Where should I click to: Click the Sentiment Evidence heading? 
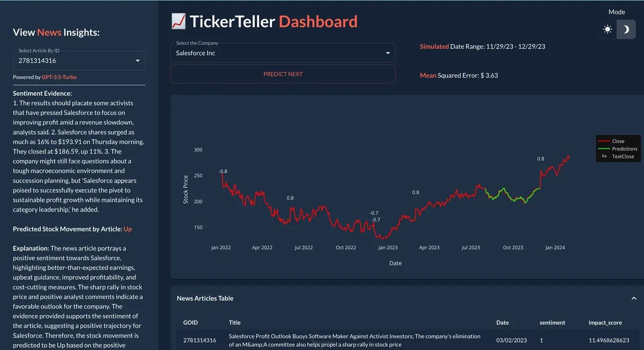(42, 93)
